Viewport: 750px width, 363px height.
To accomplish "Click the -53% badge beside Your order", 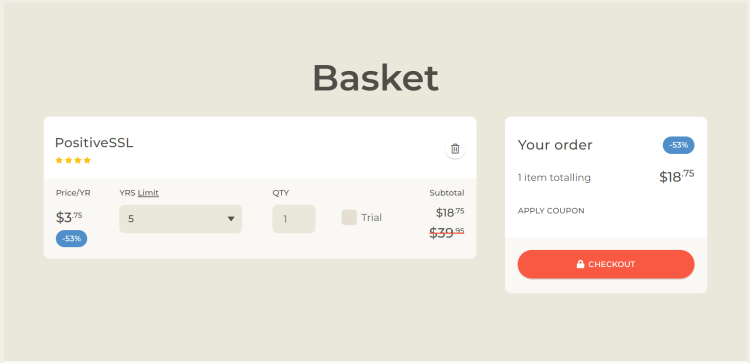I will click(x=678, y=145).
